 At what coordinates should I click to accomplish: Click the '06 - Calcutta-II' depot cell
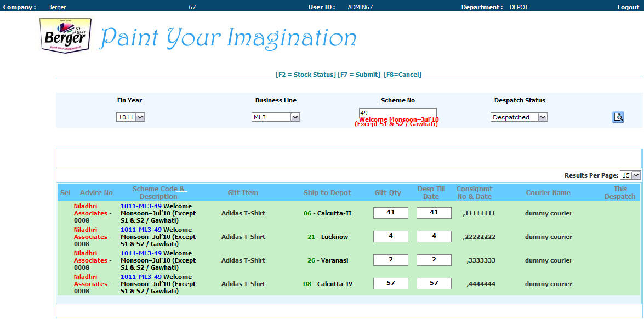[x=327, y=213]
